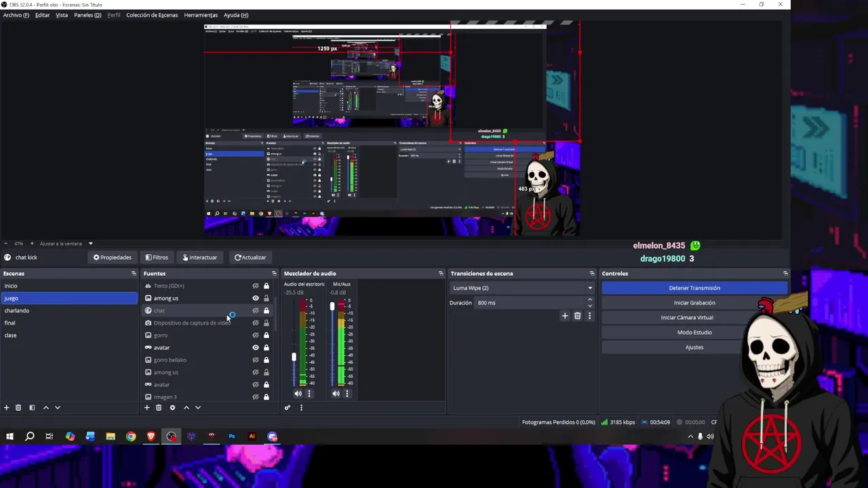
Task: Move scene up with Escenas up arrow
Action: pyautogui.click(x=45, y=407)
